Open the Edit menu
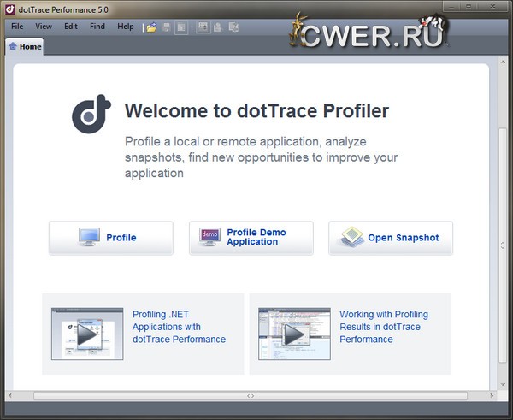Screen dimensions: 513x420 [70, 27]
